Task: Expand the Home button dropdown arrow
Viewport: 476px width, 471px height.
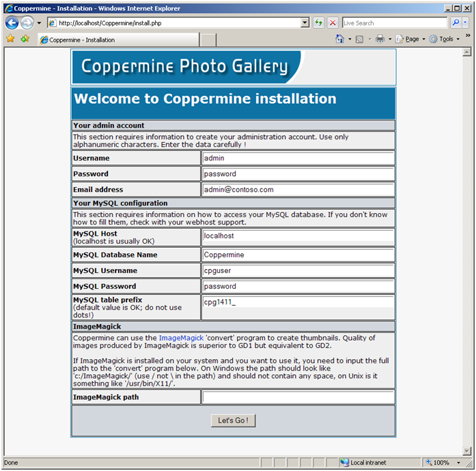Action: 350,39
